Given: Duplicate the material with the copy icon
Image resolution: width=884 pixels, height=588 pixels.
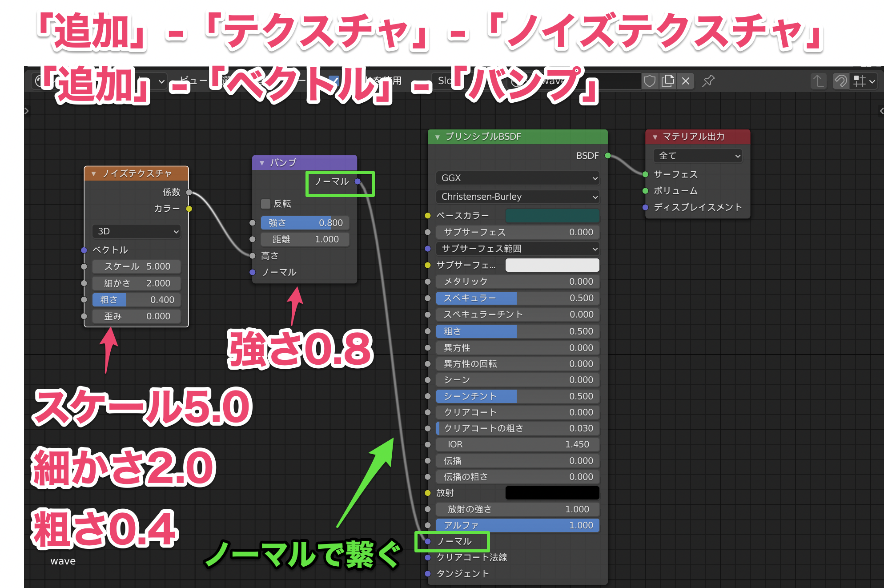Looking at the screenshot, I should [667, 81].
